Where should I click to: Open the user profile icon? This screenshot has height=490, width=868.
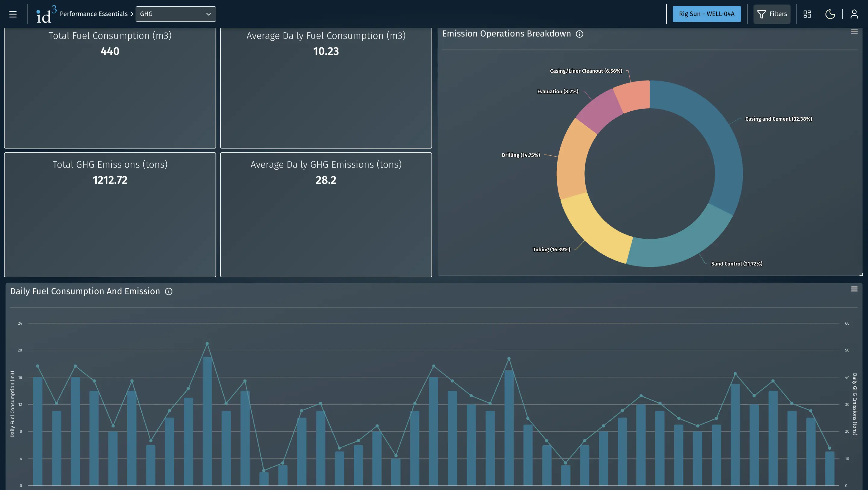tap(855, 14)
